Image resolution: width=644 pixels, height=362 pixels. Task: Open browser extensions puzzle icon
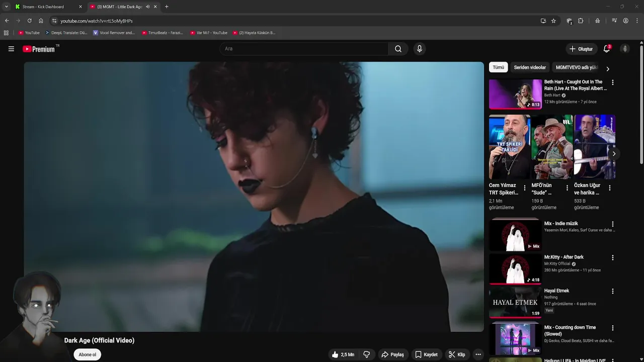[x=581, y=21]
